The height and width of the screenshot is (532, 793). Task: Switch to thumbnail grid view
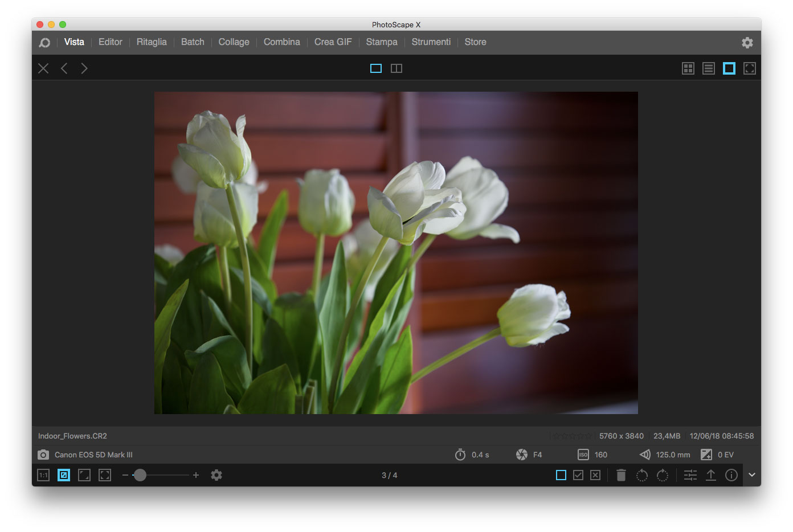688,68
